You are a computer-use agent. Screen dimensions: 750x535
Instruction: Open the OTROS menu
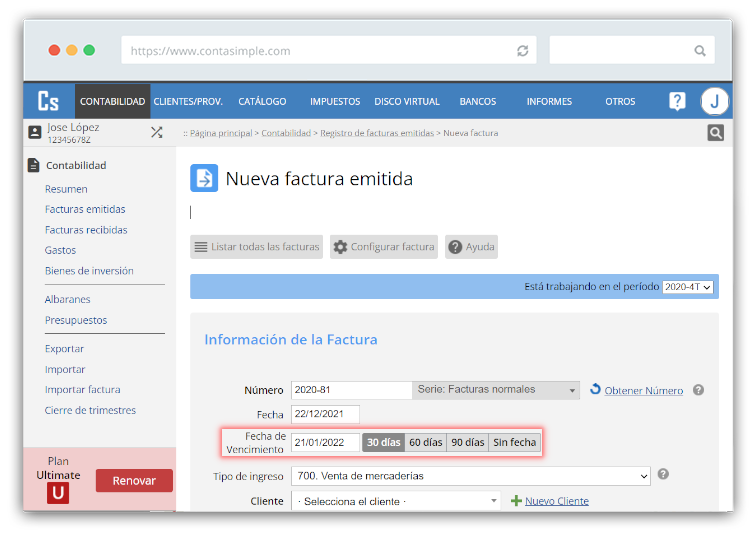[x=620, y=101]
